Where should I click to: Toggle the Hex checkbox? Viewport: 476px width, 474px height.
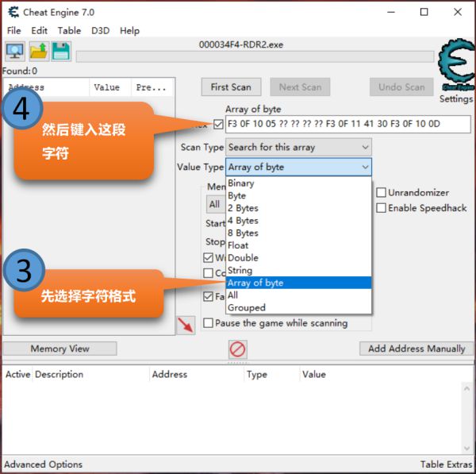pyautogui.click(x=218, y=125)
